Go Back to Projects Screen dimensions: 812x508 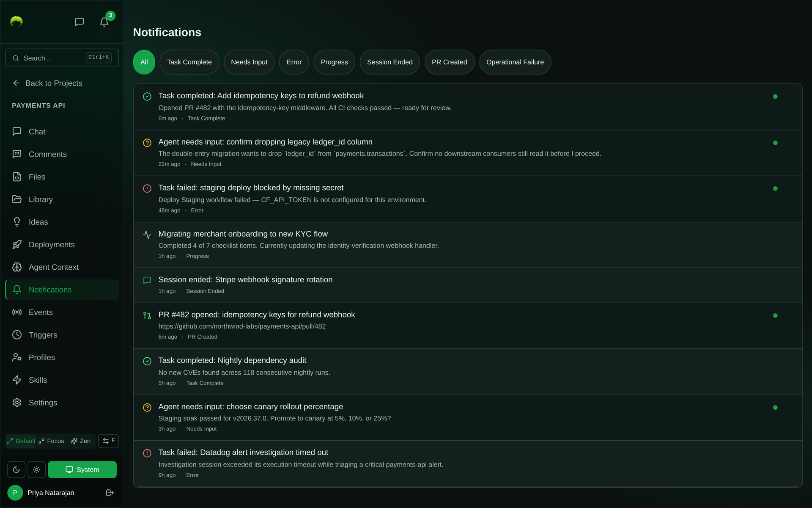[x=47, y=83]
